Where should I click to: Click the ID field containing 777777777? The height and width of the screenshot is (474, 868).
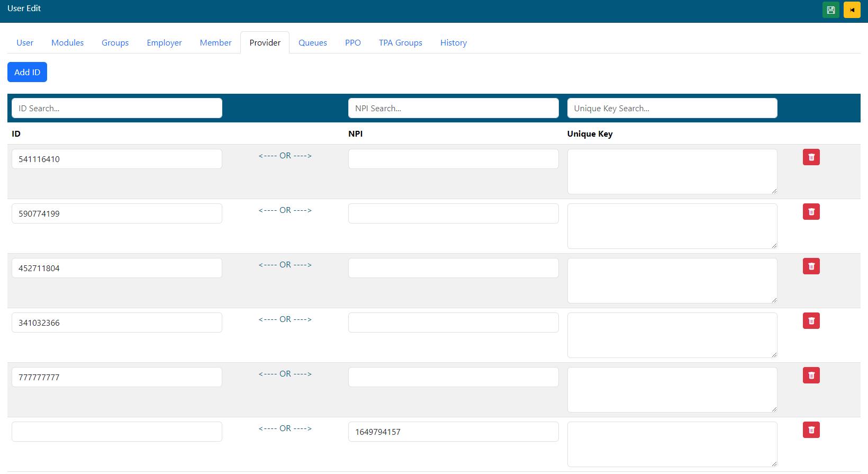[x=116, y=378]
